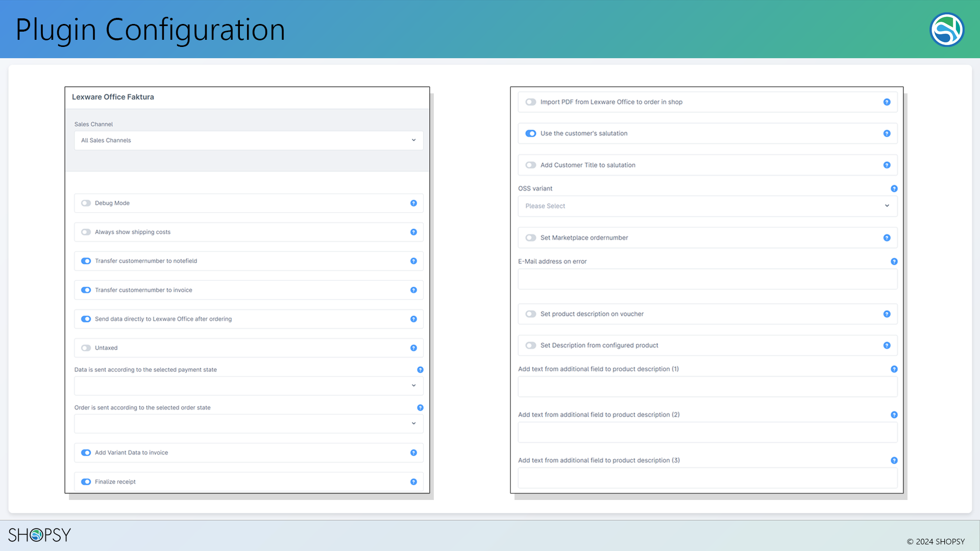Viewport: 980px width, 551px height.
Task: Toggle the Import PDF from Lexware Office switch
Action: [x=531, y=102]
